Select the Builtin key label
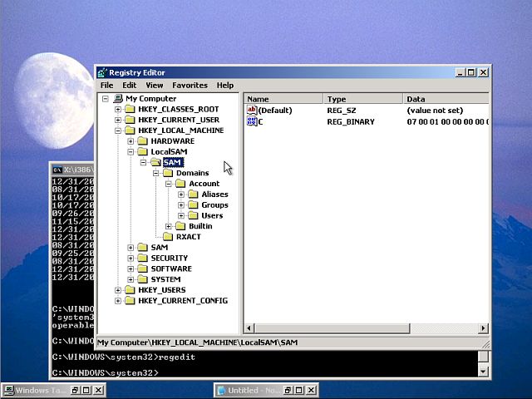The height and width of the screenshot is (399, 532). coord(200,226)
